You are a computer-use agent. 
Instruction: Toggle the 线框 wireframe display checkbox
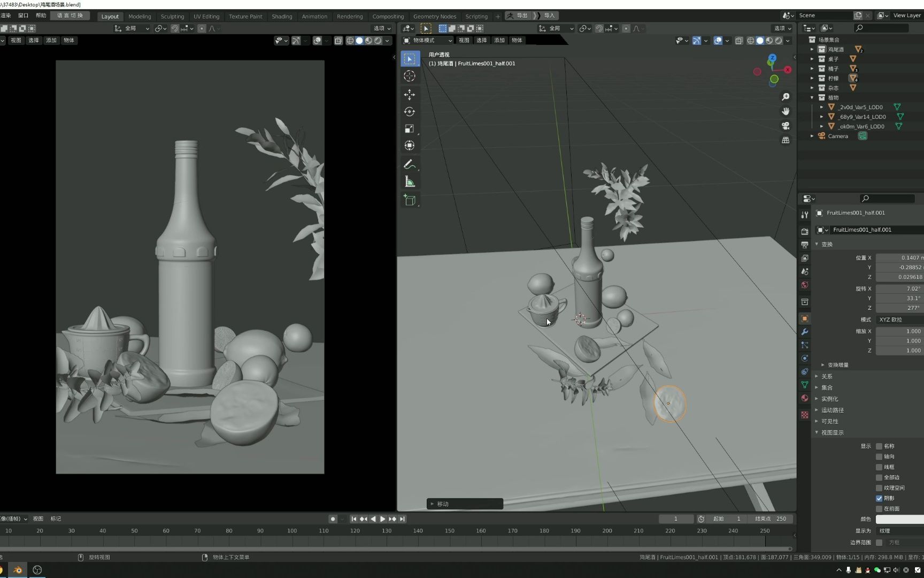tap(879, 467)
